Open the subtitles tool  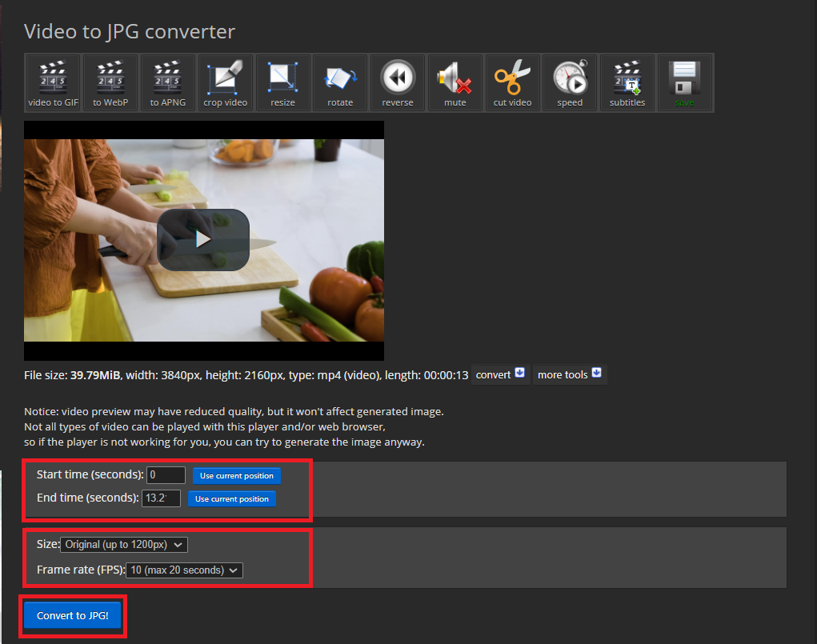tap(627, 82)
